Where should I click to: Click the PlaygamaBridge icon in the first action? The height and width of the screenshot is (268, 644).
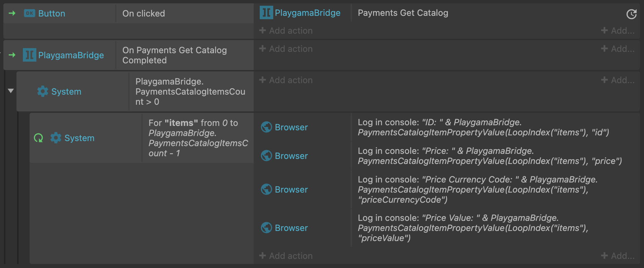tap(266, 13)
